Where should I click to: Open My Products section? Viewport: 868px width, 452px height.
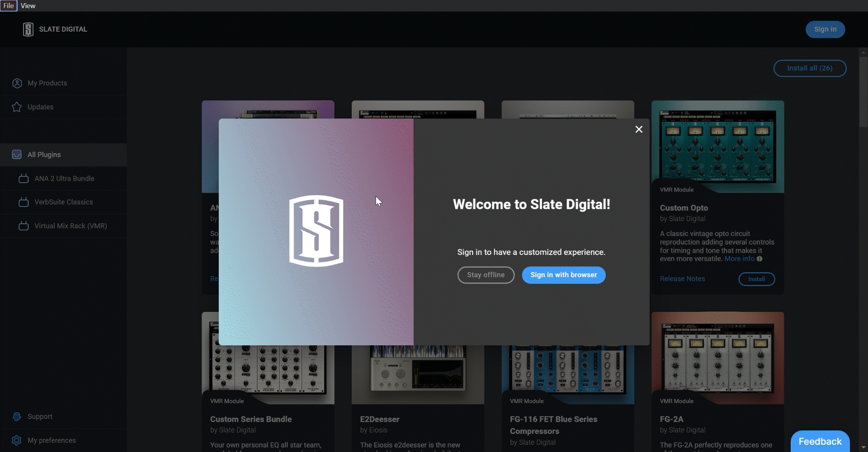click(x=63, y=83)
